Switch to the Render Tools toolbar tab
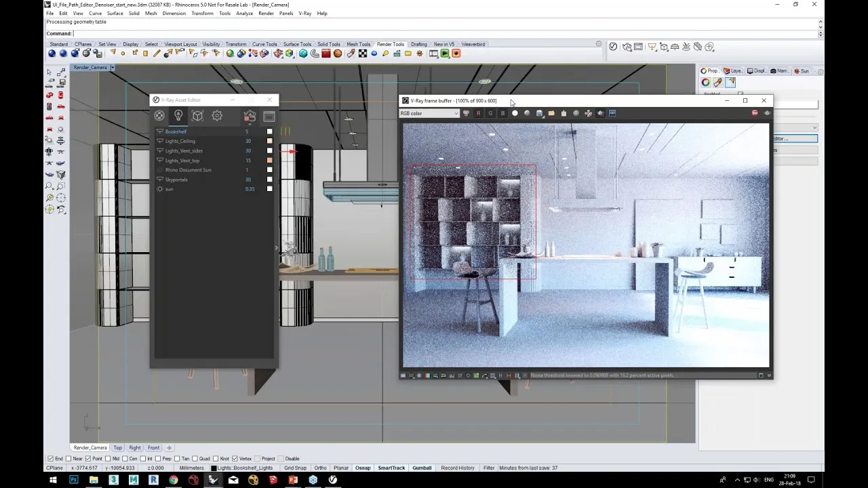 (x=391, y=44)
